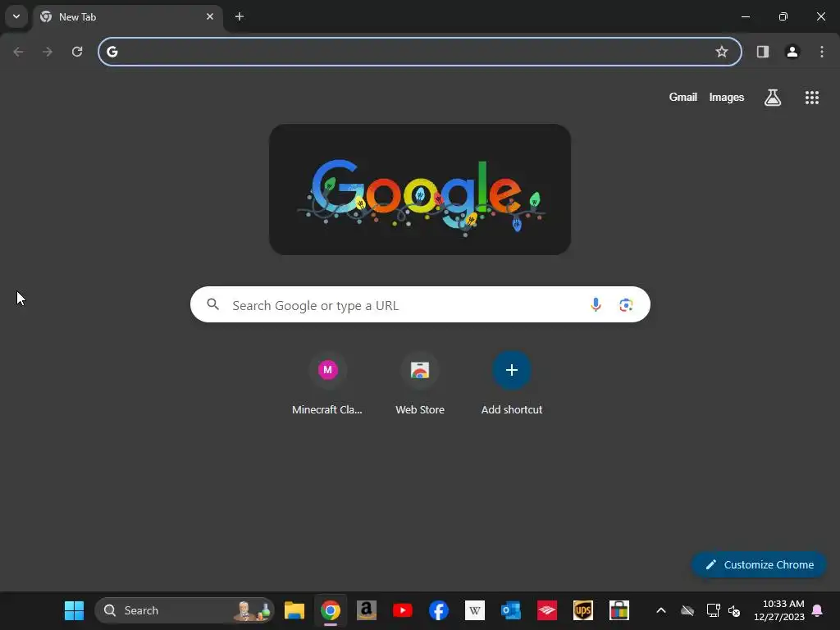Close the New Tab tab

pyautogui.click(x=210, y=16)
